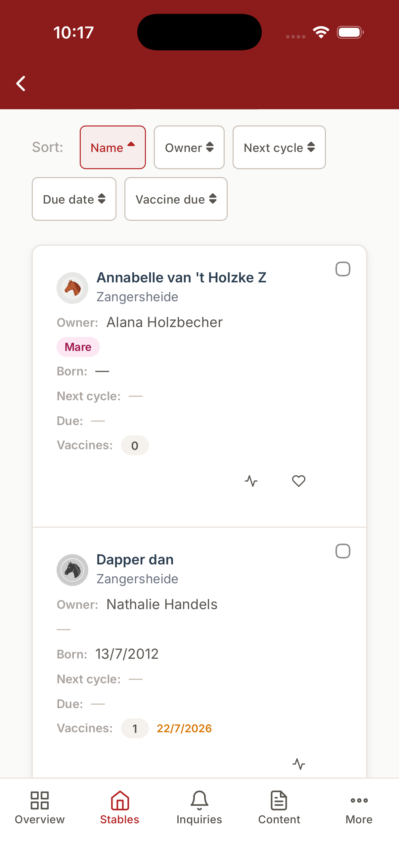Viewport: 399px width, 868px height.
Task: Select checkbox for Annabelle van 't Holzke Z
Action: [x=343, y=269]
